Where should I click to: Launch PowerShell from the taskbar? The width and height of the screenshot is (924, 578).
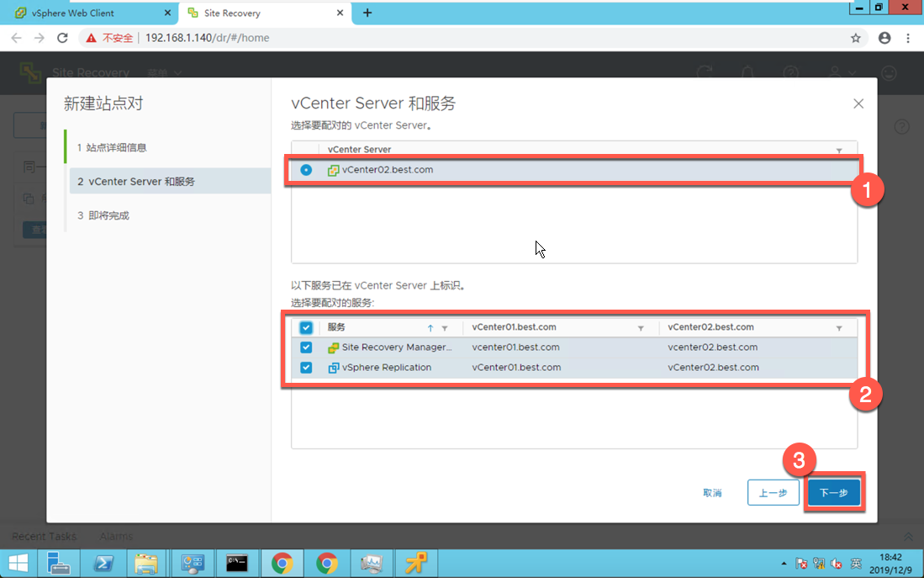(103, 563)
